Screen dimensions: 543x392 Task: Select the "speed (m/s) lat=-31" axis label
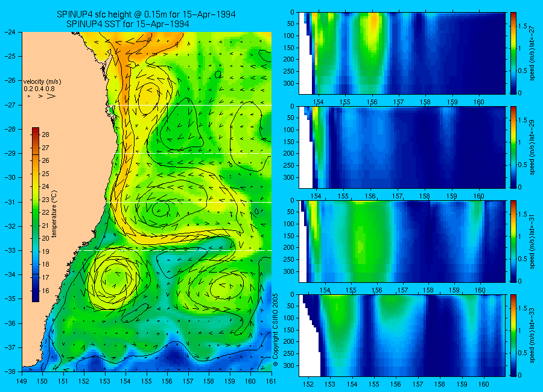click(x=533, y=241)
